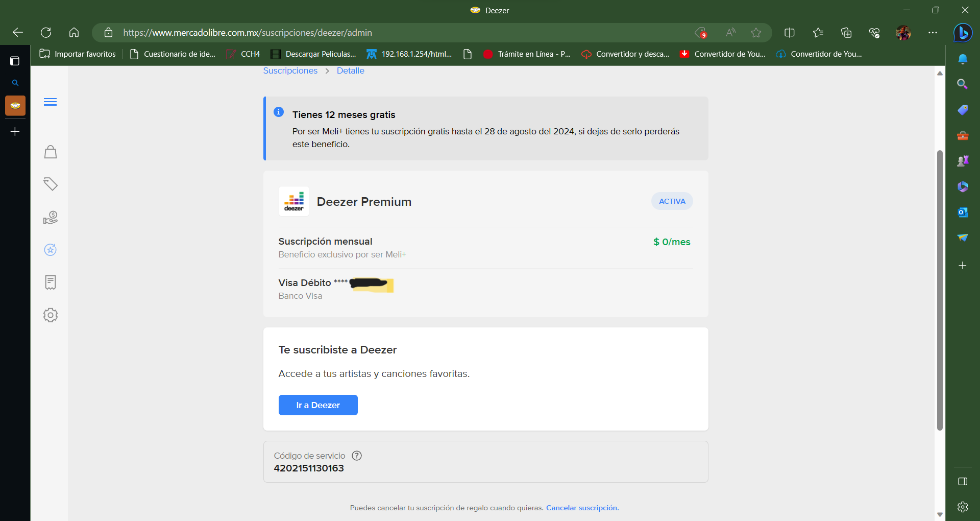Click the Deezer logo thumbnail

pyautogui.click(x=294, y=201)
